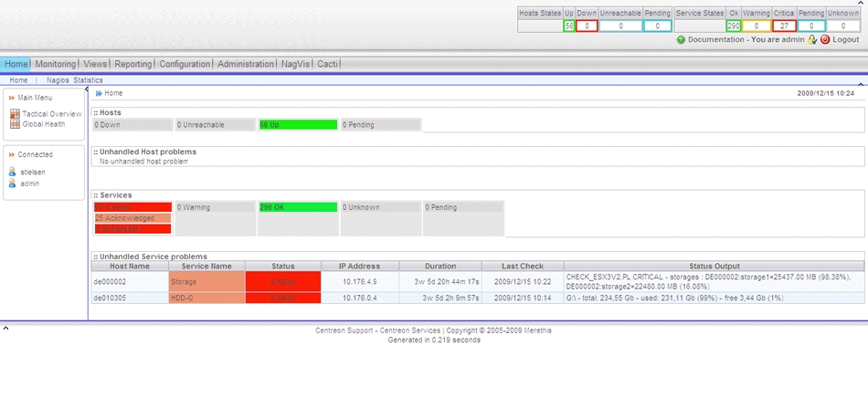Screen dimensions: 868x419
Task: Open the Reporting menu
Action: pos(132,64)
